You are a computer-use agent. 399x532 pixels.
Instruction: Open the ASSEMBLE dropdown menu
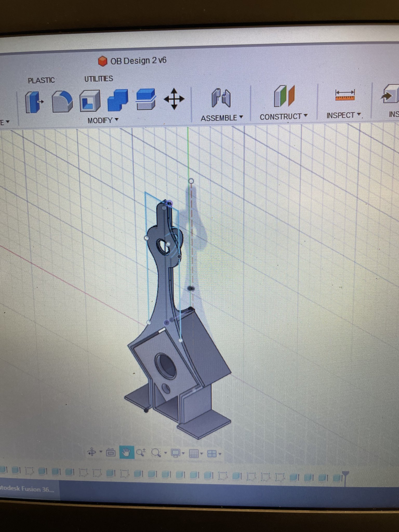[x=222, y=118]
